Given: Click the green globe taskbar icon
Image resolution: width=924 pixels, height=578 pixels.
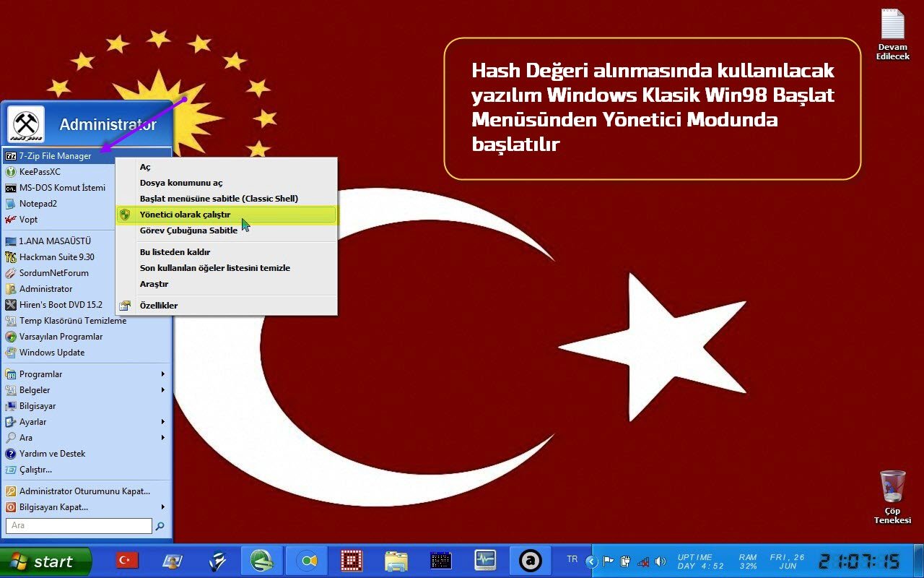Looking at the screenshot, I should pyautogui.click(x=261, y=560).
